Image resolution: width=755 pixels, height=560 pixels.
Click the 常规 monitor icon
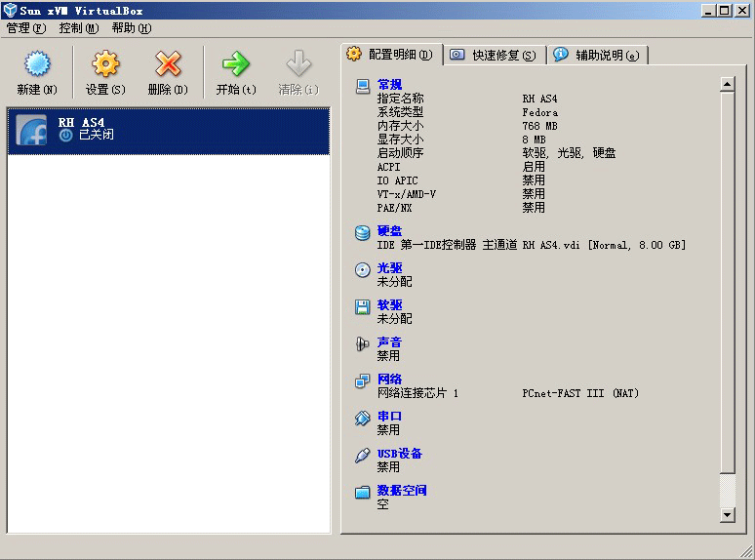(x=363, y=86)
